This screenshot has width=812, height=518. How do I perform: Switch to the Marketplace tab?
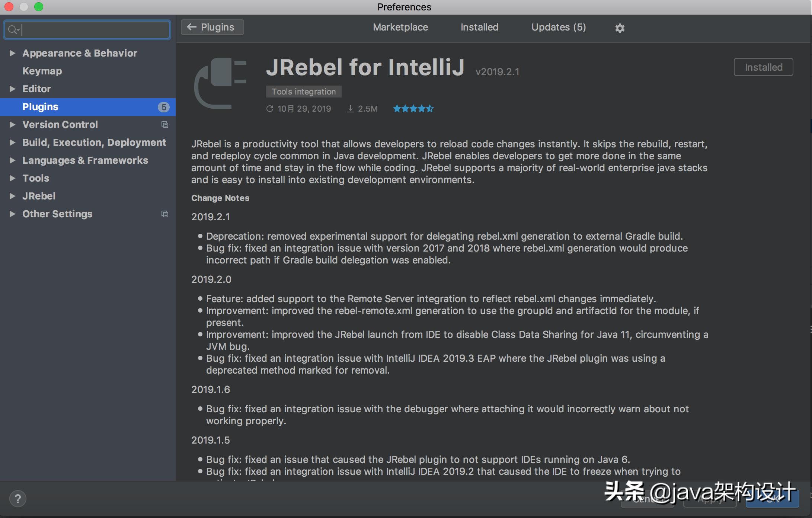[x=400, y=27]
